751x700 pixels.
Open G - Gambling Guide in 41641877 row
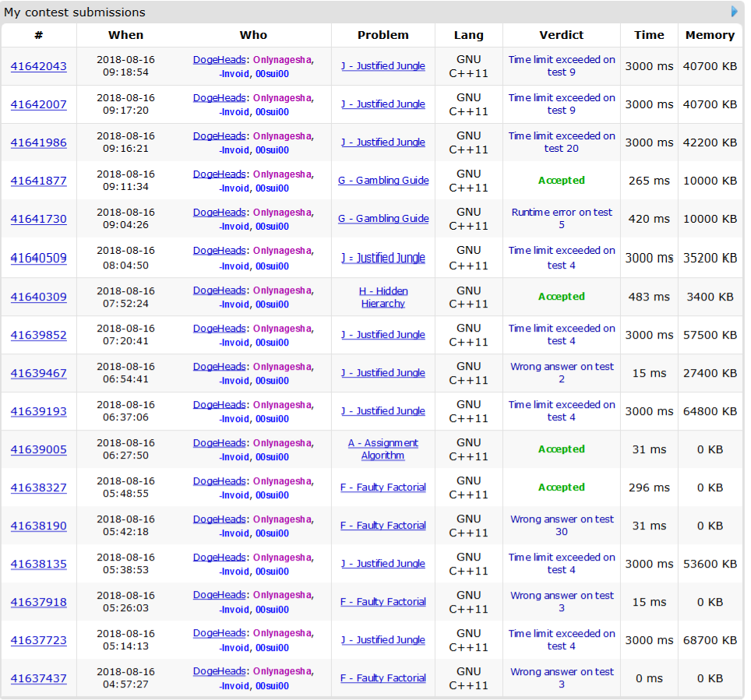pos(383,181)
